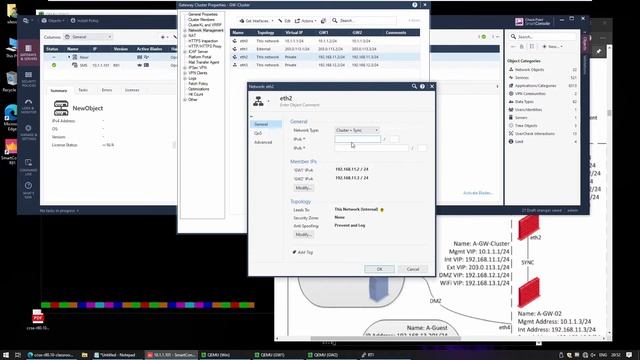The image size is (640, 360).
Task: Open VPN Communities category in the objects panel
Action: [530, 93]
